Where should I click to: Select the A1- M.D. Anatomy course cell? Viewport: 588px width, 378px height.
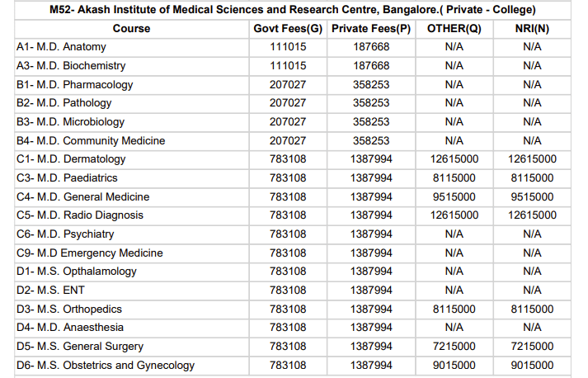[x=62, y=47]
